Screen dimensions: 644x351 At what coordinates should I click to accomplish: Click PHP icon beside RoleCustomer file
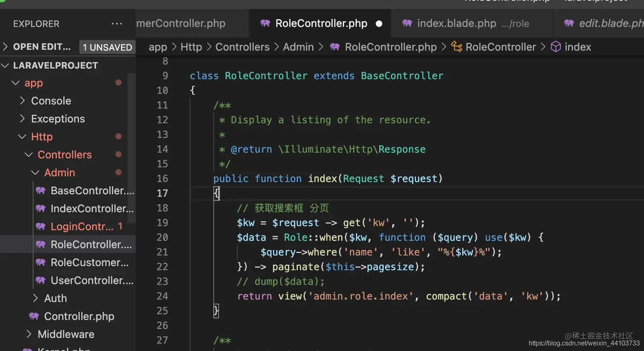coord(41,263)
